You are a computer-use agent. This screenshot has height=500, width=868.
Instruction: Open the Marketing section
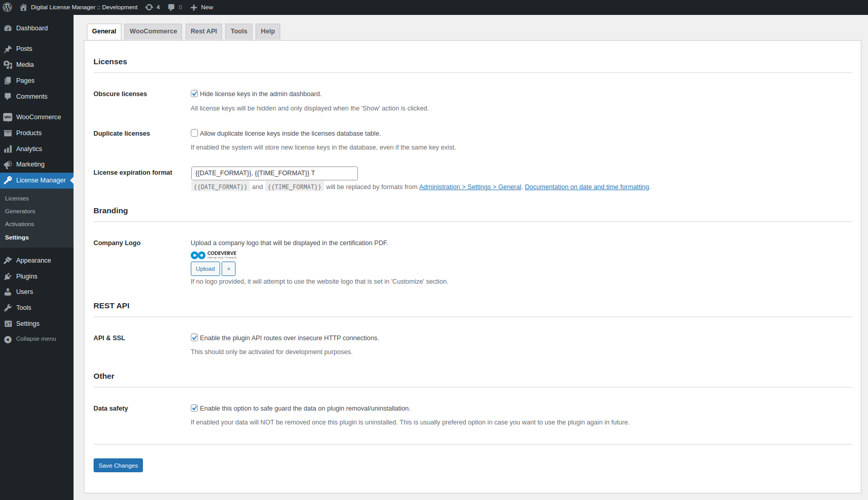[30, 164]
